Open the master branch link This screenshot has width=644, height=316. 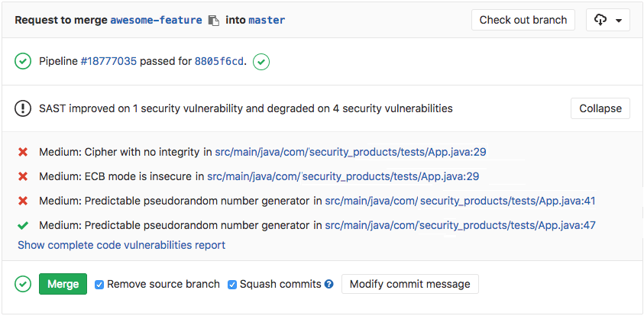267,21
